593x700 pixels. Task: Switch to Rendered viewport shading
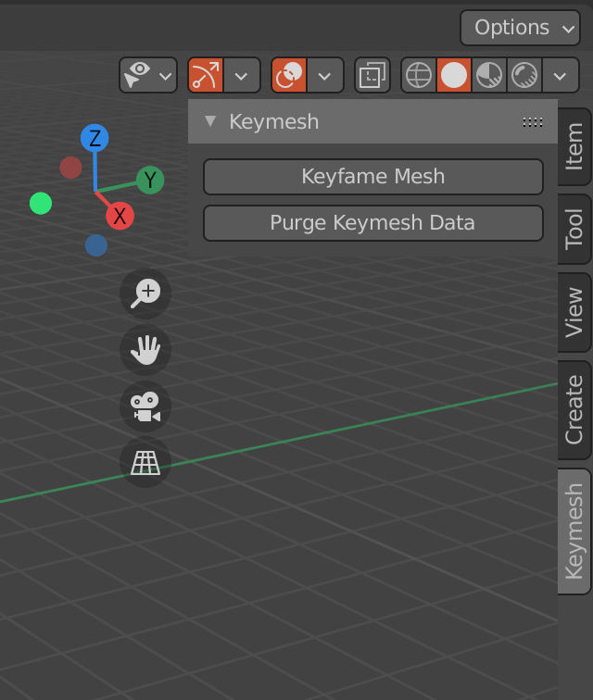524,75
